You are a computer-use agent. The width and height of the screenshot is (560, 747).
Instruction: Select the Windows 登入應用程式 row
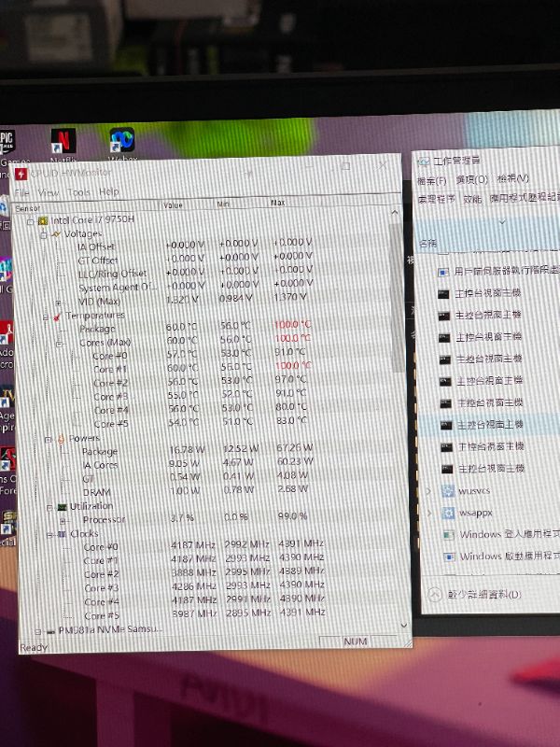tap(492, 535)
